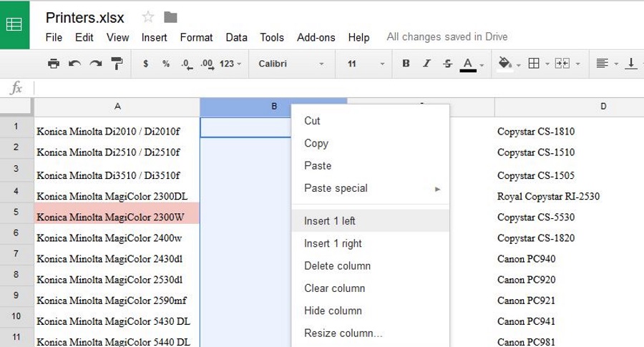Open the 123 number format dropdown

pyautogui.click(x=230, y=64)
